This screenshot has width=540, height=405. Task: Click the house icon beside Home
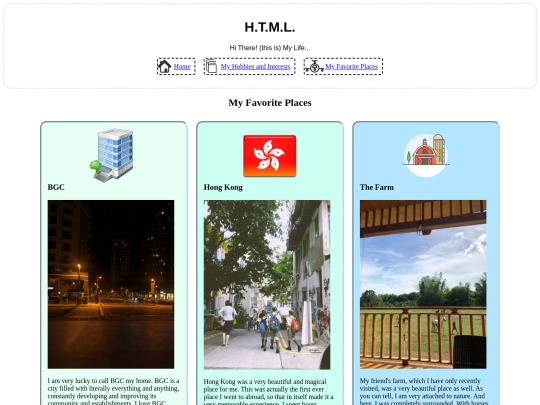click(164, 66)
